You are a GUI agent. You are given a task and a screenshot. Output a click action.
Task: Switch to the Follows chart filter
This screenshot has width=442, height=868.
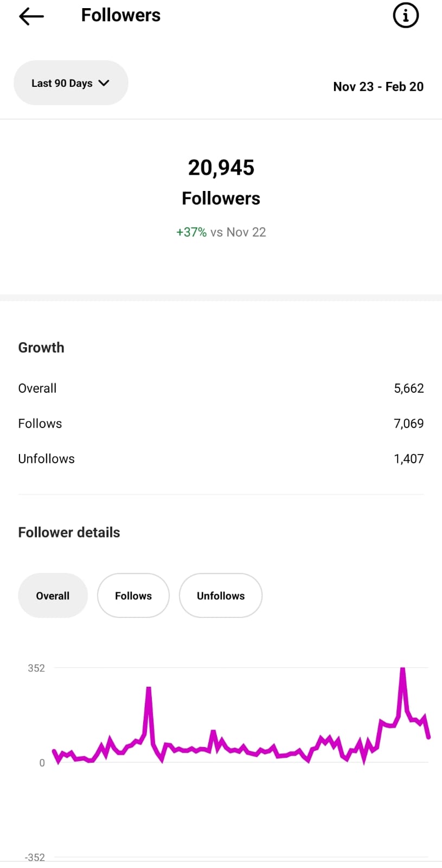(x=133, y=596)
